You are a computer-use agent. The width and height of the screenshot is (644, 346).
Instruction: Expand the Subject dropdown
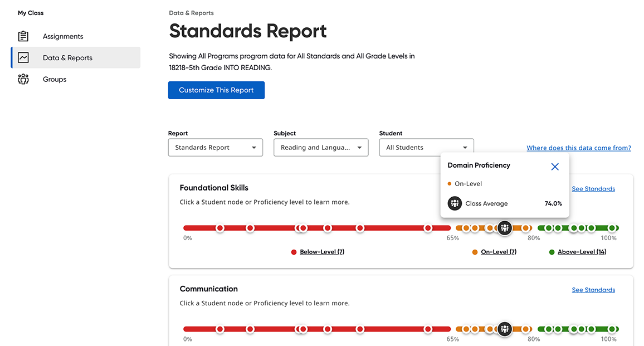(x=321, y=148)
